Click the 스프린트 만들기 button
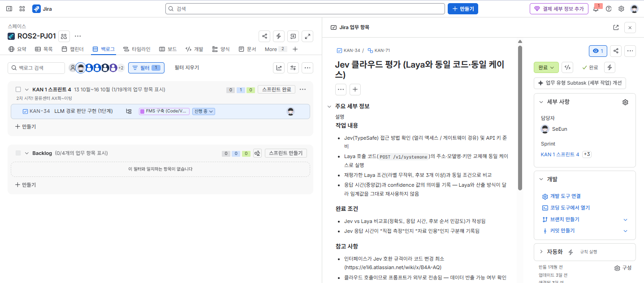The image size is (644, 283). [x=286, y=153]
